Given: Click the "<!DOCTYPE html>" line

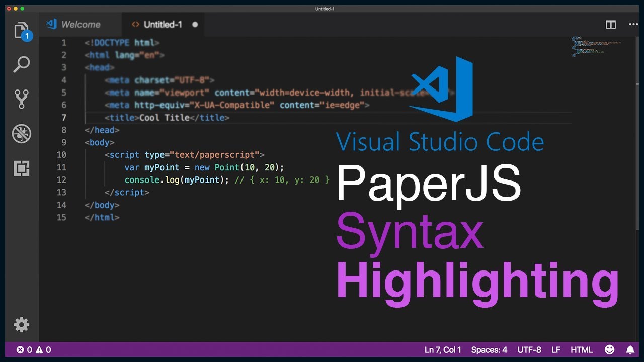Looking at the screenshot, I should pos(122,43).
